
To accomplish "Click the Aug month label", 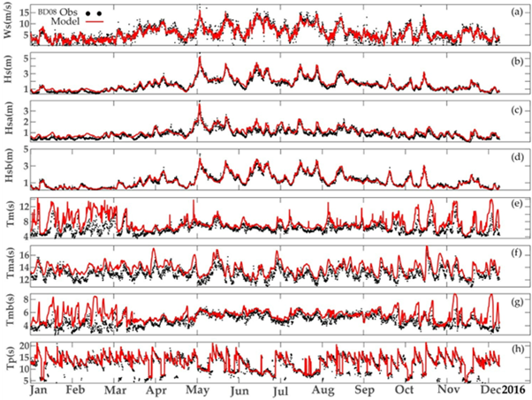I will pyautogui.click(x=321, y=389).
